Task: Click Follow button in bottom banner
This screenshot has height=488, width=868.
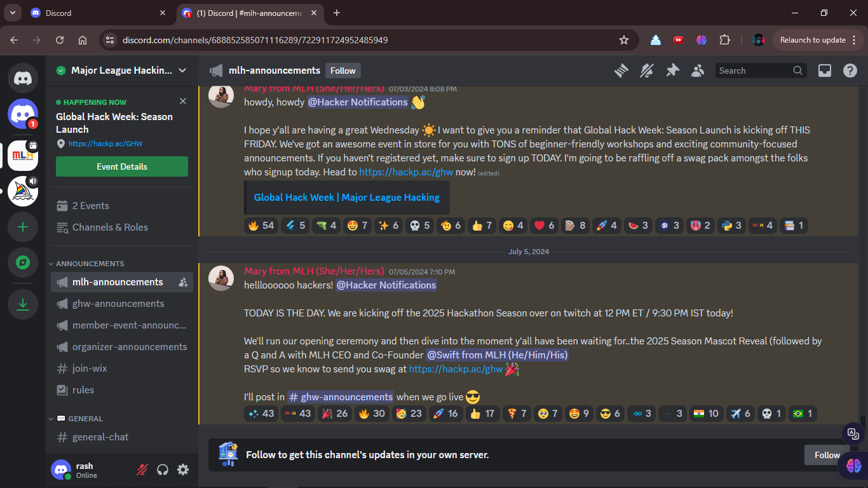Action: click(x=827, y=455)
